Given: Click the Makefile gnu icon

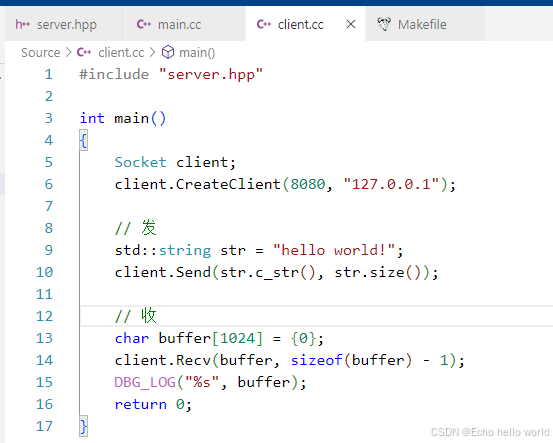Looking at the screenshot, I should (x=384, y=24).
